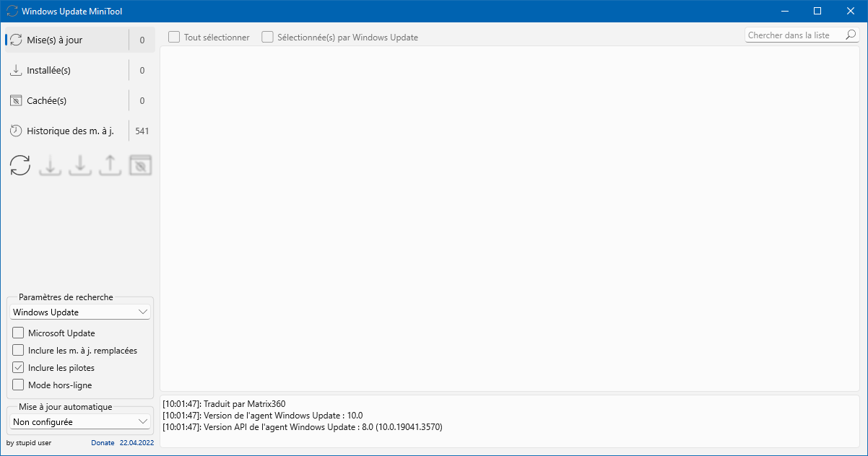The image size is (868, 456).
Task: Enable Mode hors-ligne checkbox
Action: [19, 385]
